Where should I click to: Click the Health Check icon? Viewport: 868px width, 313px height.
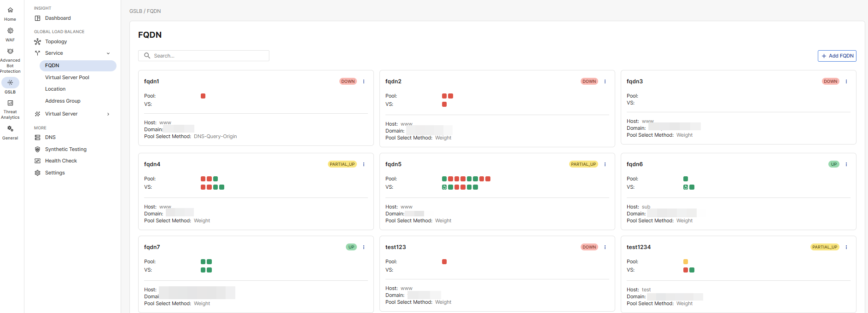[x=38, y=161]
